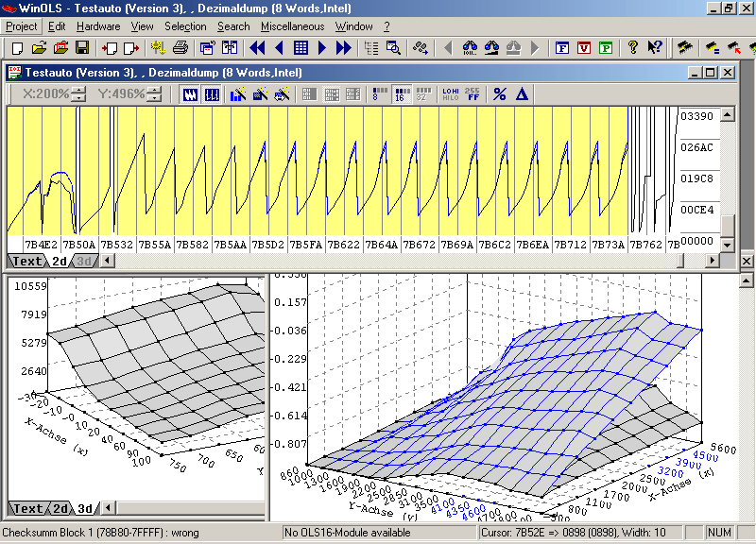Click the Save disk icon in toolbar
Screen dimensions: 756x544
(x=82, y=47)
